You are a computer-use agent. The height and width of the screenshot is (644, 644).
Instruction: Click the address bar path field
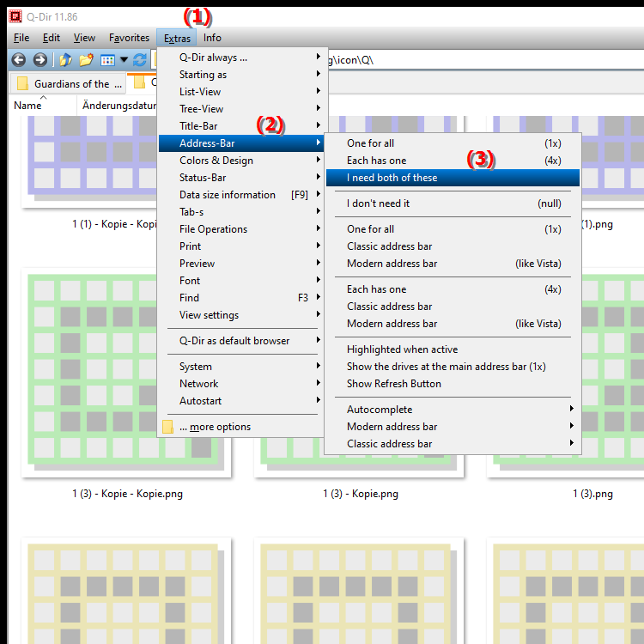(x=484, y=60)
